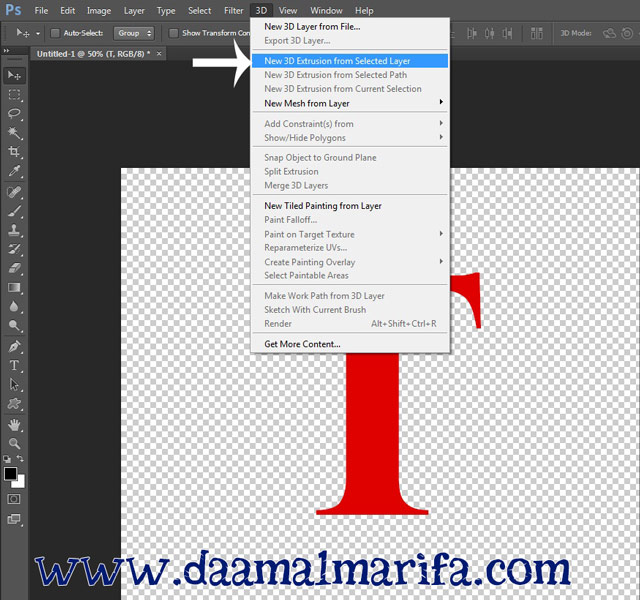Image resolution: width=640 pixels, height=600 pixels.
Task: Open the Filter menu
Action: [233, 11]
